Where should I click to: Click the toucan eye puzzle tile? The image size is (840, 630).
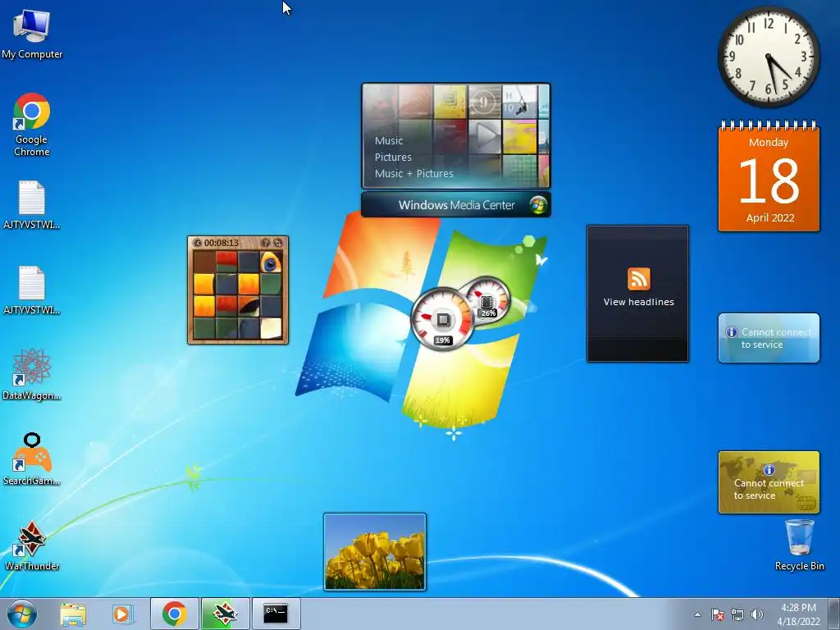271,262
